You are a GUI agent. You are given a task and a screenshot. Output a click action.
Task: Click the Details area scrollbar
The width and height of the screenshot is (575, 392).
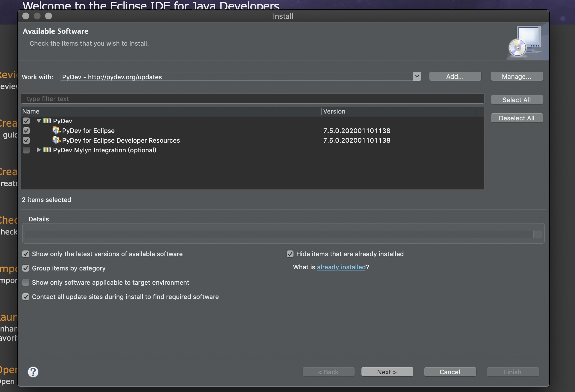tap(537, 234)
